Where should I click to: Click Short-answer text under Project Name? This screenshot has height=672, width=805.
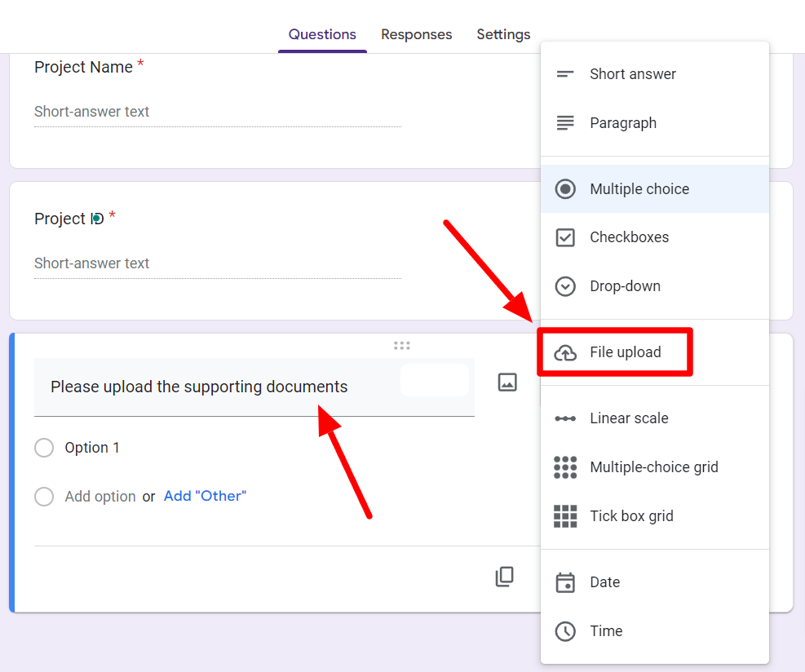[92, 112]
